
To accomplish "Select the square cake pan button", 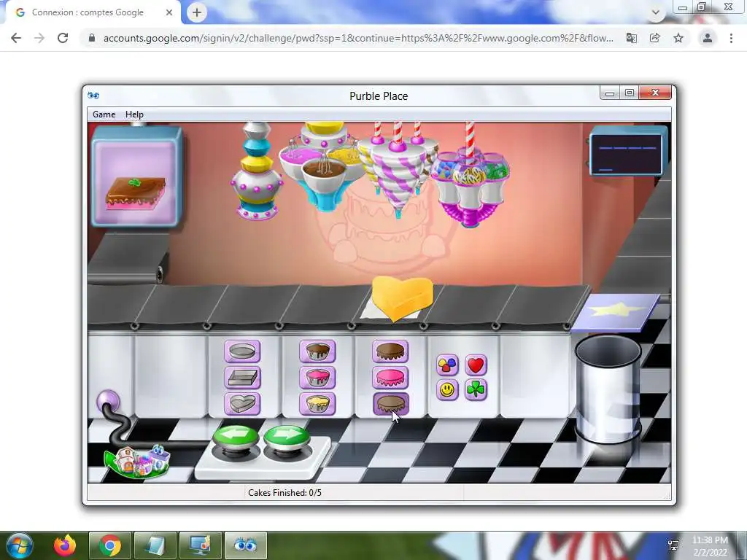I will (x=242, y=378).
